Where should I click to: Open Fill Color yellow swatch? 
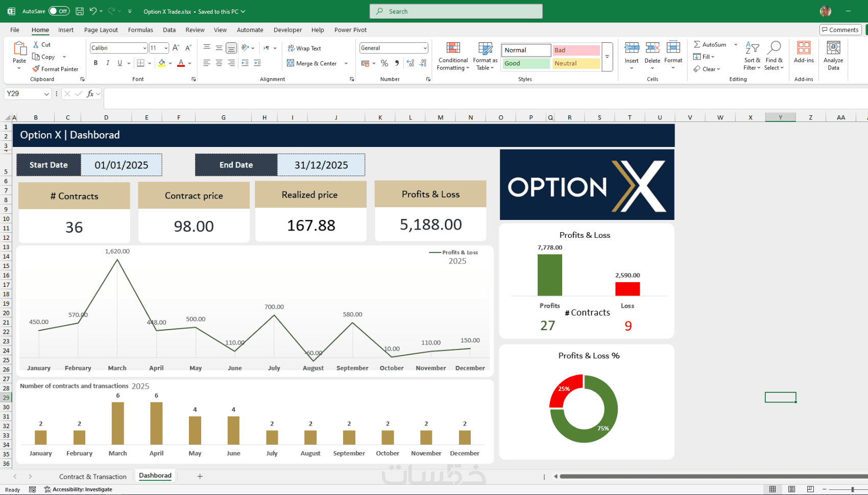tap(161, 63)
